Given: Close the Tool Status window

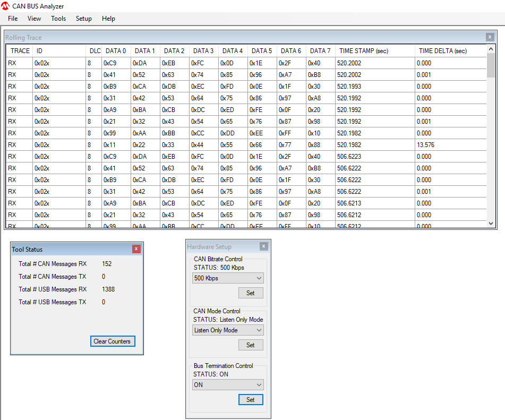Looking at the screenshot, I should [x=136, y=249].
